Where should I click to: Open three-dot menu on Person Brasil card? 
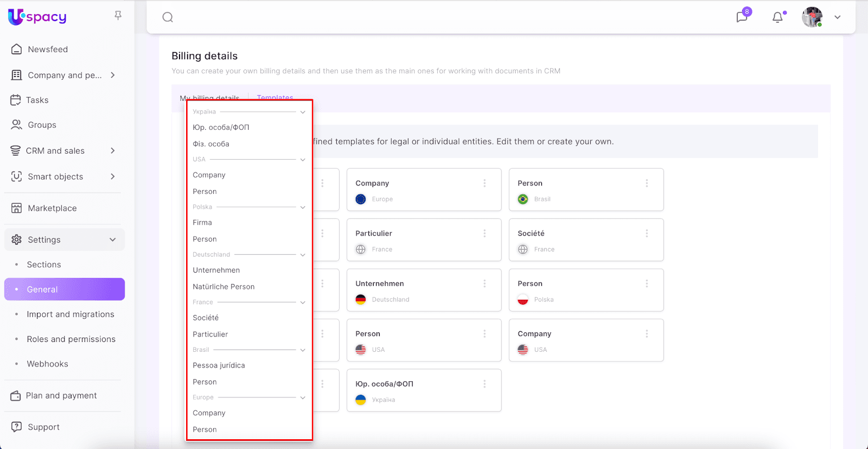647,184
